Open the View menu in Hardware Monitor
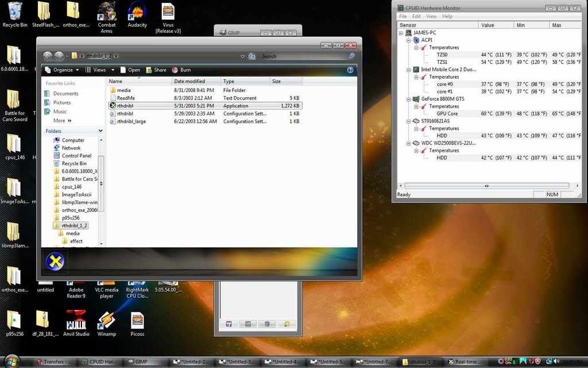The image size is (588, 368). pos(431,17)
